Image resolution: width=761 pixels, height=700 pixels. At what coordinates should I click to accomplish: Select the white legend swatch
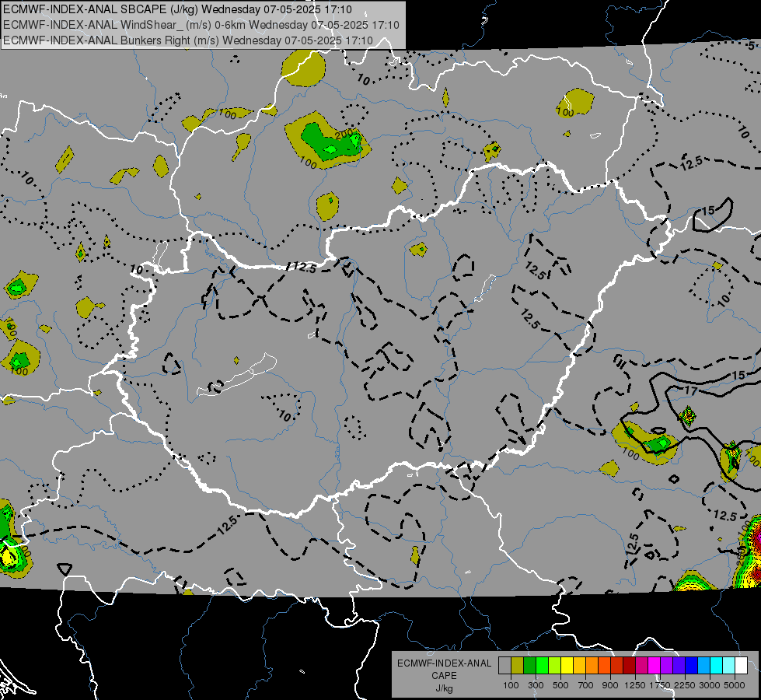pyautogui.click(x=742, y=666)
